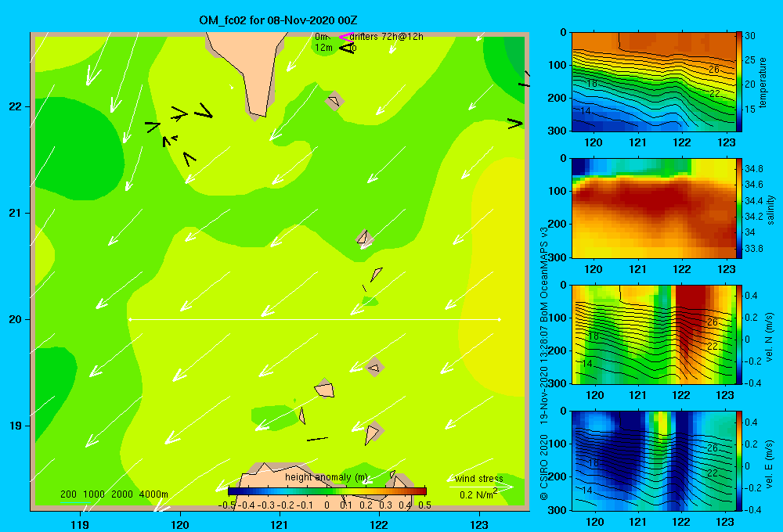This screenshot has width=783, height=532.
Task: Click the '30' temperature colorbar tick
Action: pos(749,36)
